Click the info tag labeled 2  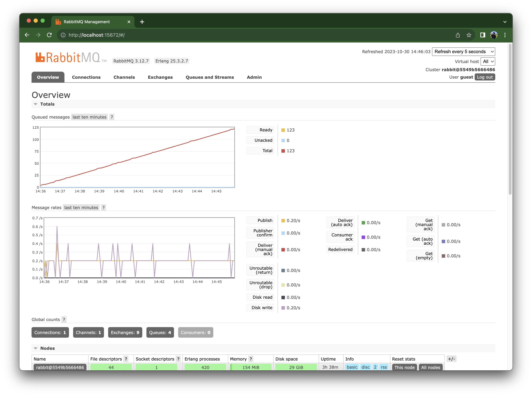click(x=375, y=367)
